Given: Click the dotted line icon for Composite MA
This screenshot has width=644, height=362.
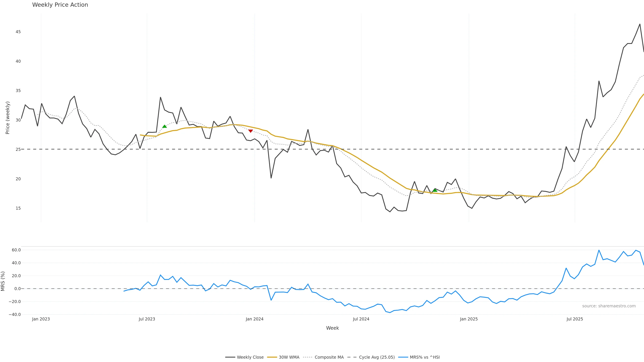Looking at the screenshot, I should tap(308, 357).
